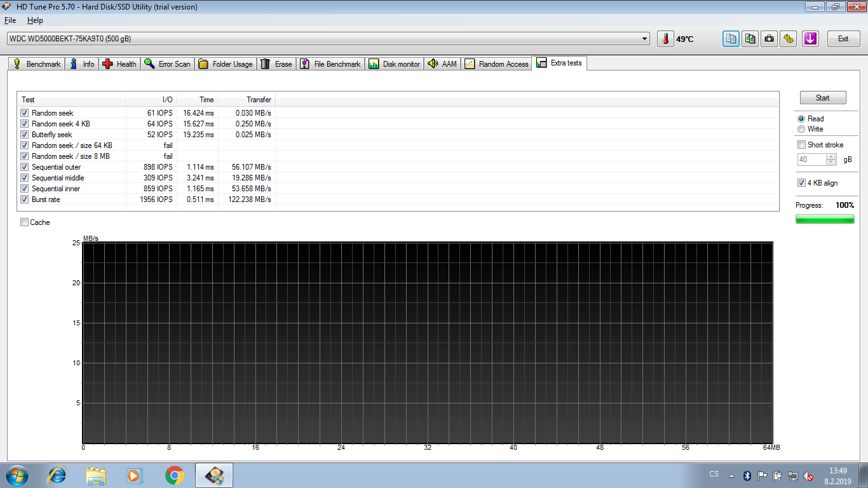Click the green progress bar

(x=825, y=219)
